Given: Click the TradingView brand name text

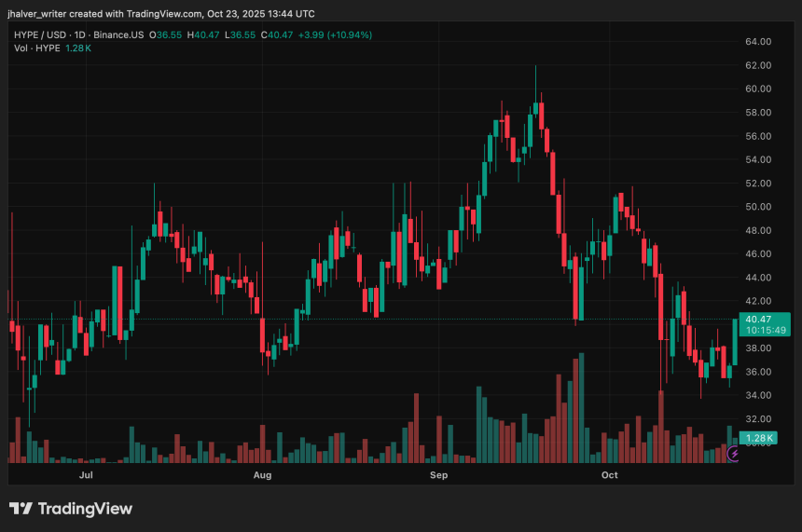Looking at the screenshot, I should 84,509.
